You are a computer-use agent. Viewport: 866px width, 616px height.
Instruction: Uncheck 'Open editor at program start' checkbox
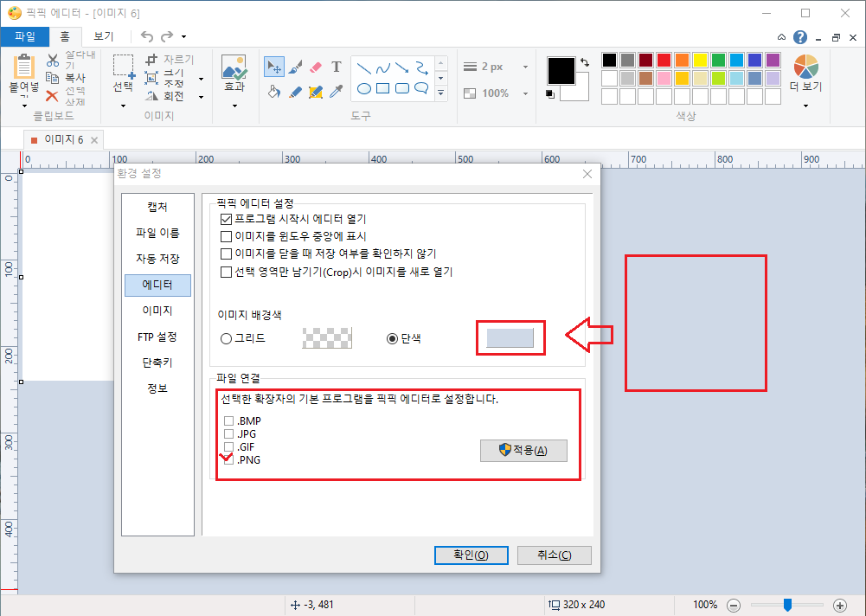pyautogui.click(x=226, y=220)
